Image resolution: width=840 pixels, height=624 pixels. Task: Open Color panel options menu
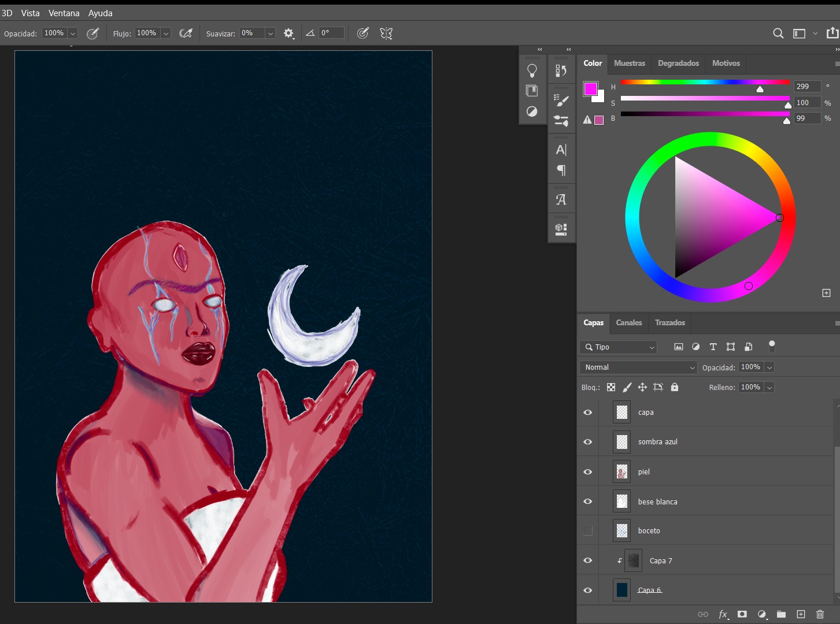[837, 64]
